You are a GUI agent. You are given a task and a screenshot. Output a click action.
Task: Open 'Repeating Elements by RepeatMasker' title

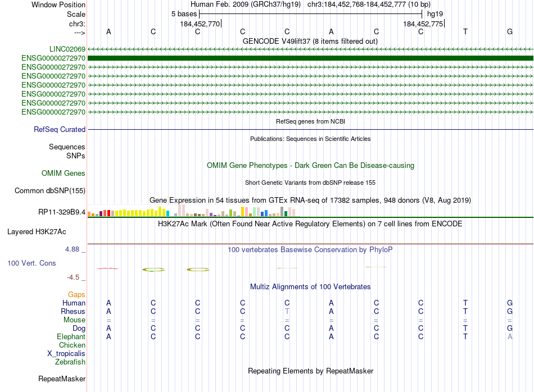[x=311, y=371]
